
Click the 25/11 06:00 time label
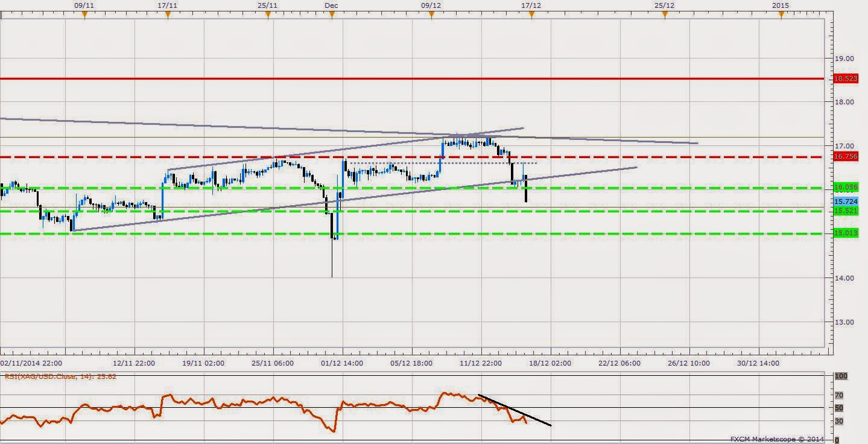(273, 363)
